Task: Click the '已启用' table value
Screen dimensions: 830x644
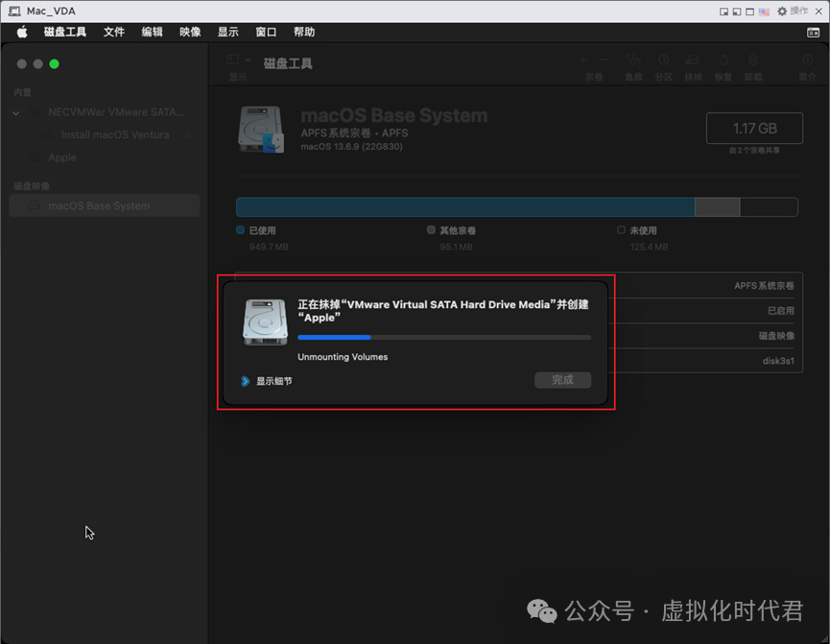Action: click(x=781, y=311)
